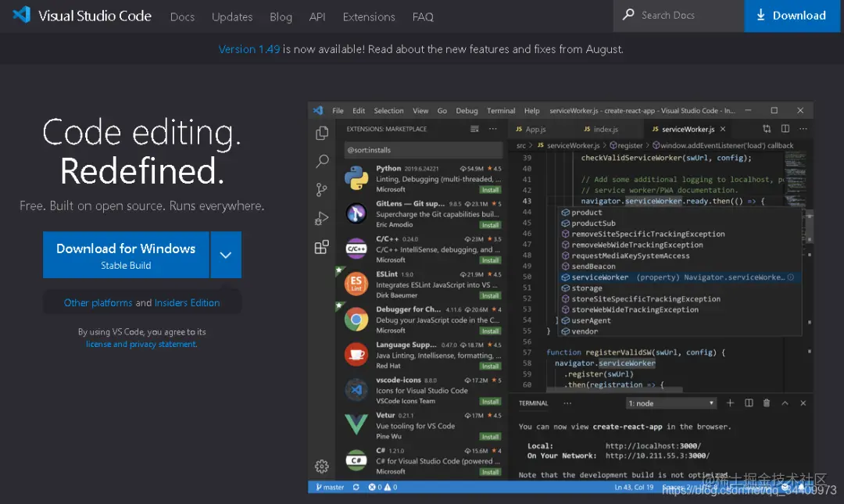Open the Terminal menu in editor

(x=501, y=110)
